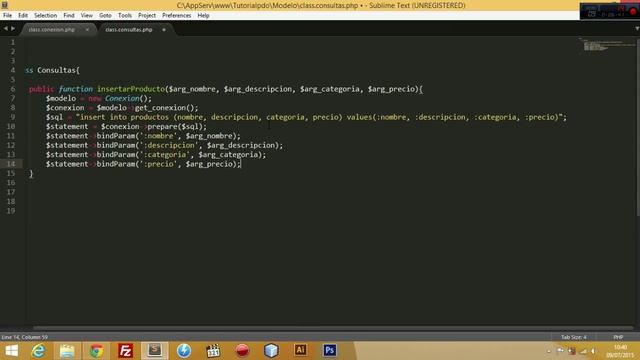Go to next tab with right arrow
This screenshot has height=360, width=640.
pos(13,29)
